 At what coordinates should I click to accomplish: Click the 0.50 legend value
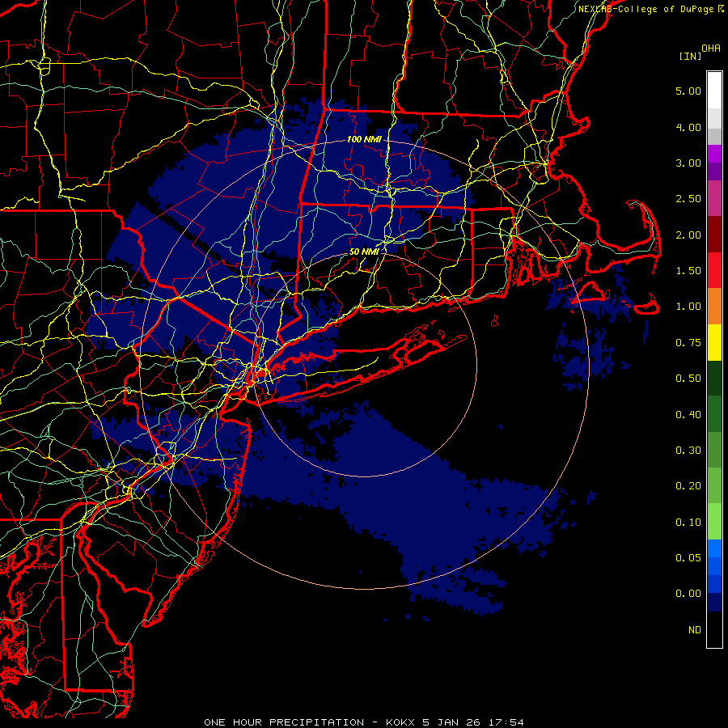688,379
